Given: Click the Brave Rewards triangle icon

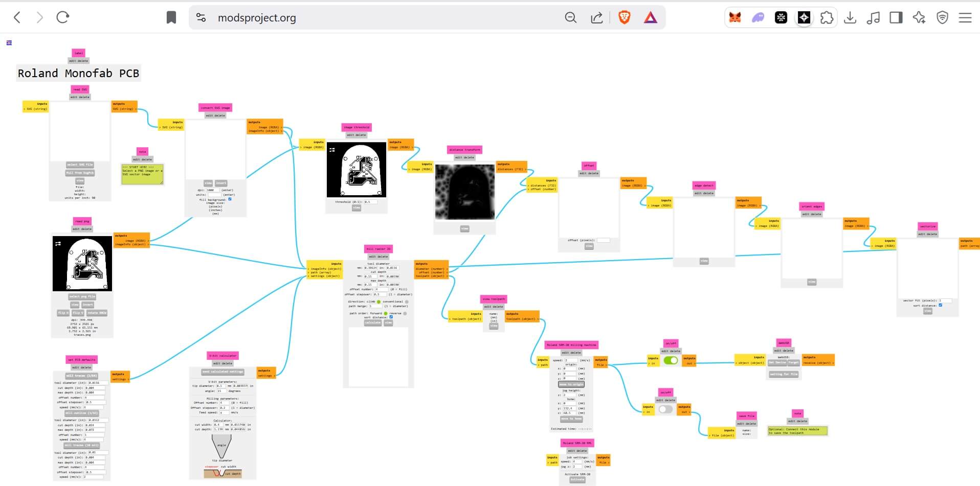Looking at the screenshot, I should coord(651,18).
